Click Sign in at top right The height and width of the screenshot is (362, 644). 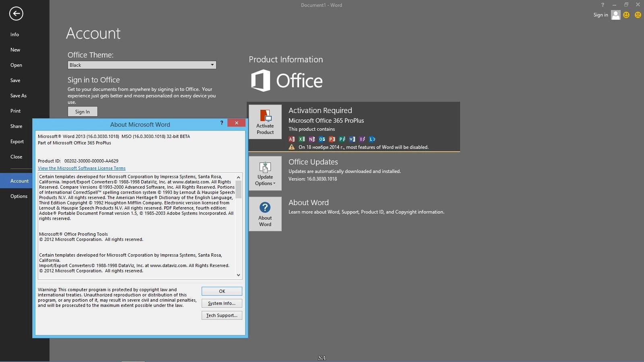(x=601, y=15)
